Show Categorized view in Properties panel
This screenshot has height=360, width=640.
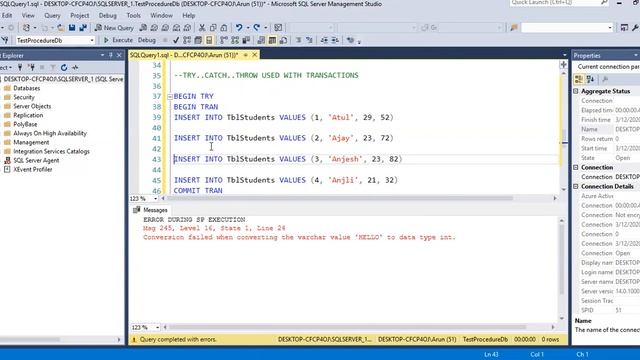579,79
